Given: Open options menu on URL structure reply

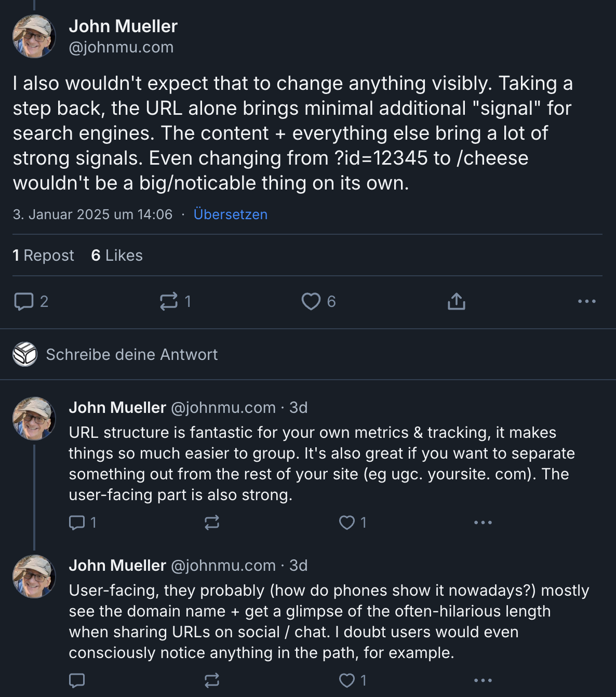Looking at the screenshot, I should [x=483, y=522].
